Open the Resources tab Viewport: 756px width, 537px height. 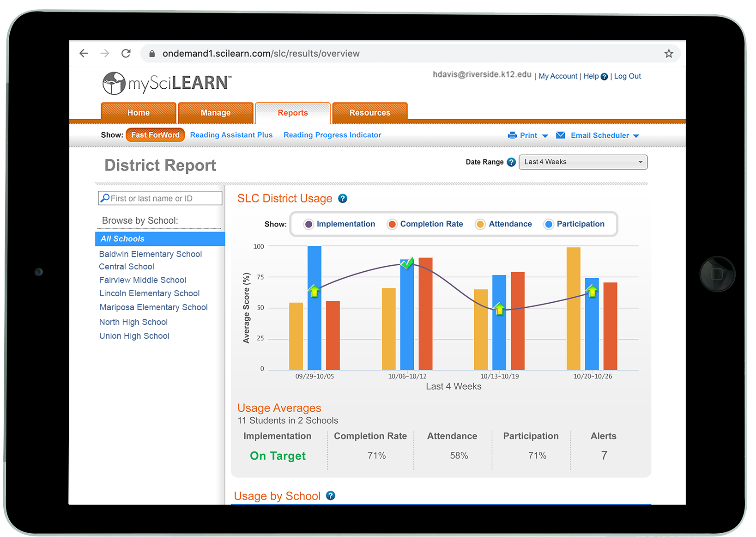pos(370,113)
